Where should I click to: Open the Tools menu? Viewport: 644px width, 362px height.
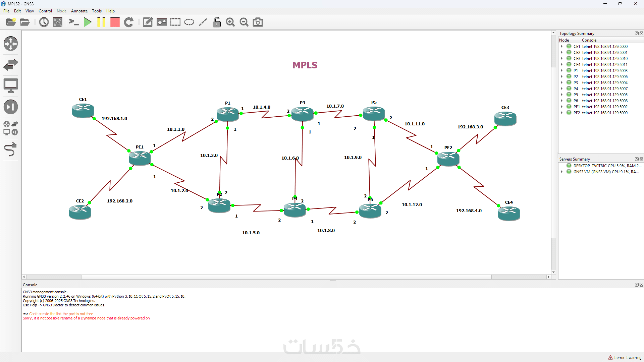point(97,11)
